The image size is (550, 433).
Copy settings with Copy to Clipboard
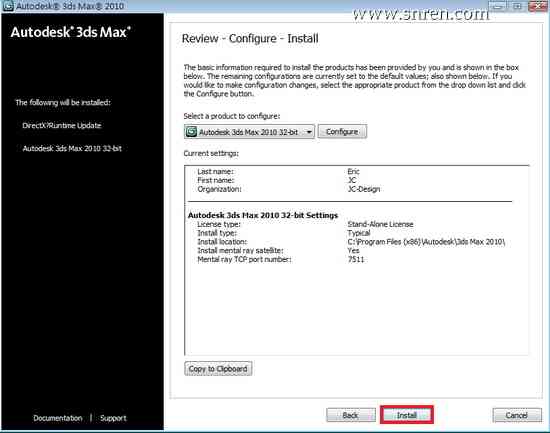click(218, 369)
